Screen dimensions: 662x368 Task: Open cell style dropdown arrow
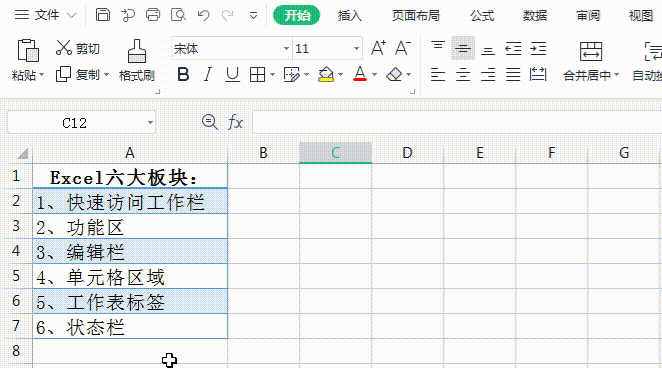pyautogui.click(x=307, y=75)
